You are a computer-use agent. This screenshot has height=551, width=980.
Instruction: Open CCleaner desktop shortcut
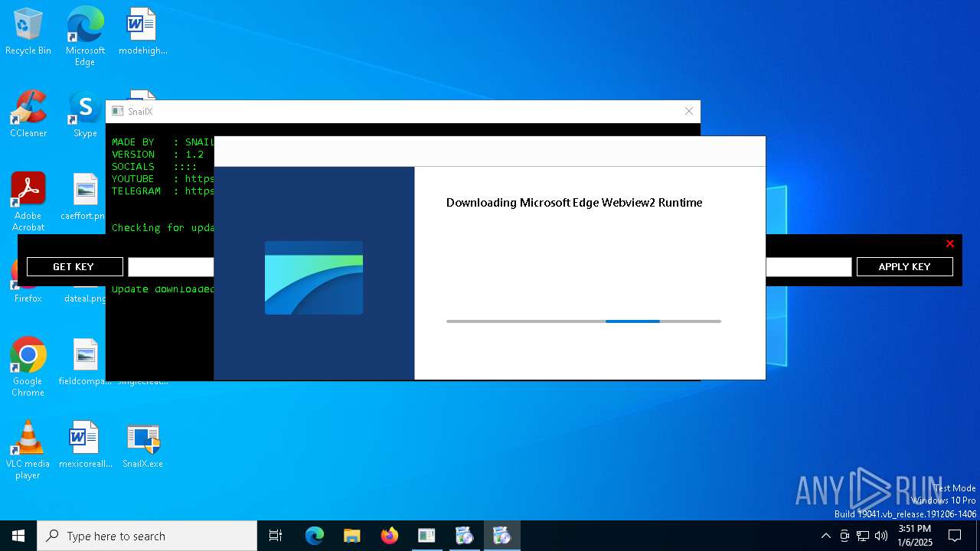click(x=28, y=114)
